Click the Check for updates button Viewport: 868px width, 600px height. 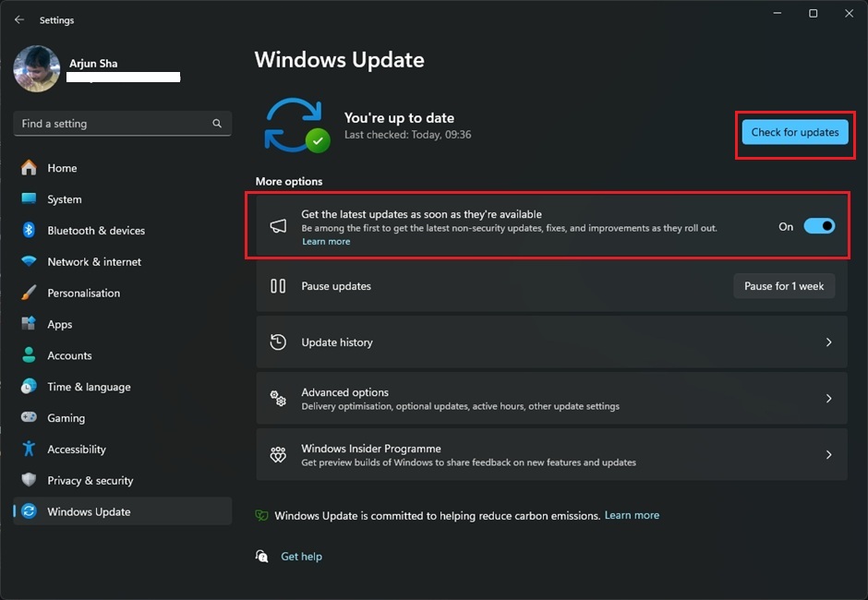click(x=795, y=132)
